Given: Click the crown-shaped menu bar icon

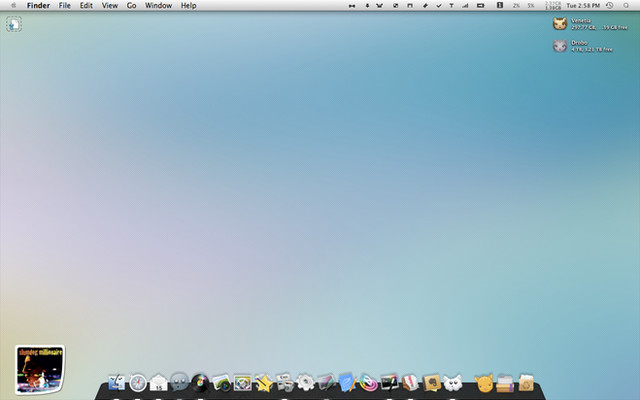Looking at the screenshot, I should [380, 5].
